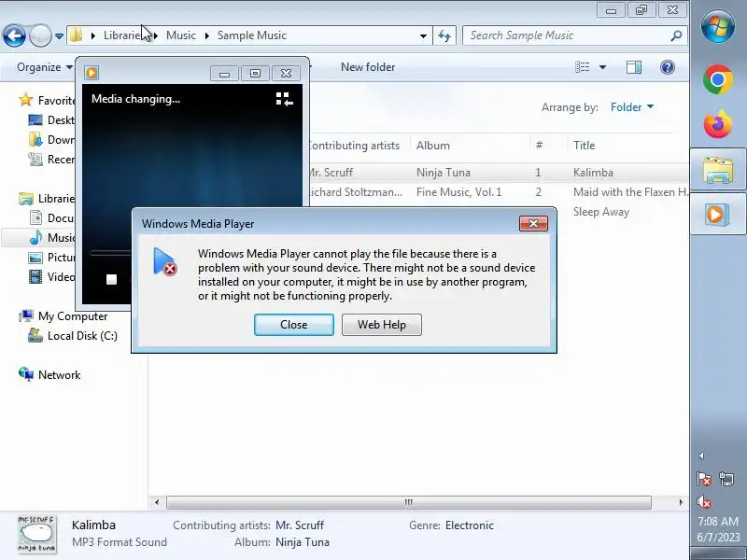Click the Favorites star icon
The image size is (747, 560).
26,100
